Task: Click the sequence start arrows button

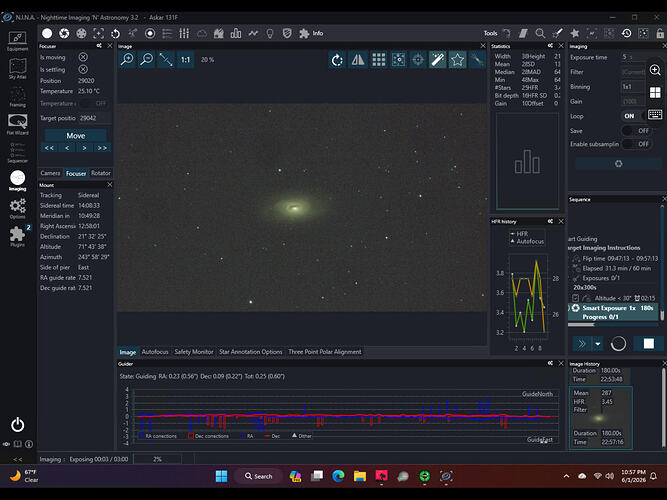Action: pos(581,343)
